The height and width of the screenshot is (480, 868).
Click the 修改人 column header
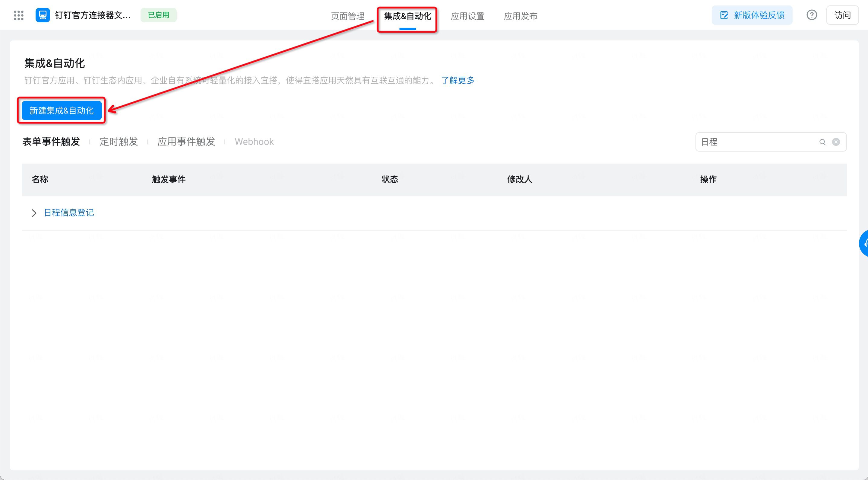(x=520, y=179)
